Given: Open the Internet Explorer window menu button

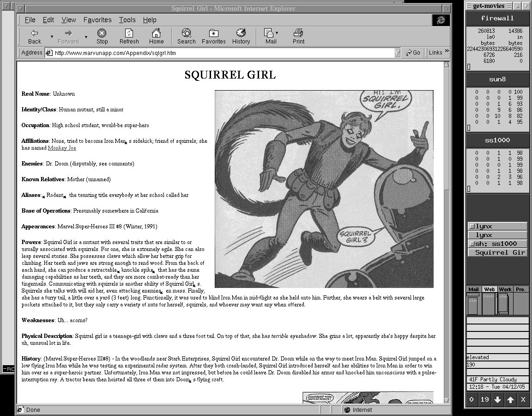Looking at the screenshot, I should [x=20, y=8].
